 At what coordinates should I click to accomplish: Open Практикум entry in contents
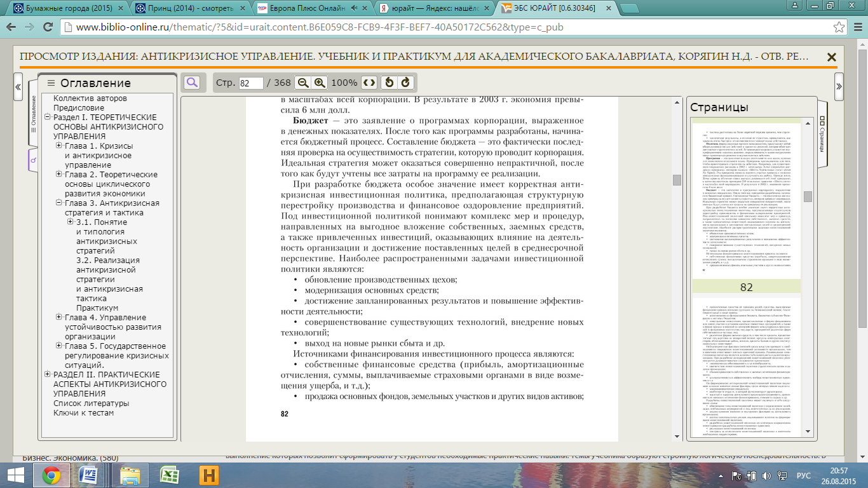(97, 308)
